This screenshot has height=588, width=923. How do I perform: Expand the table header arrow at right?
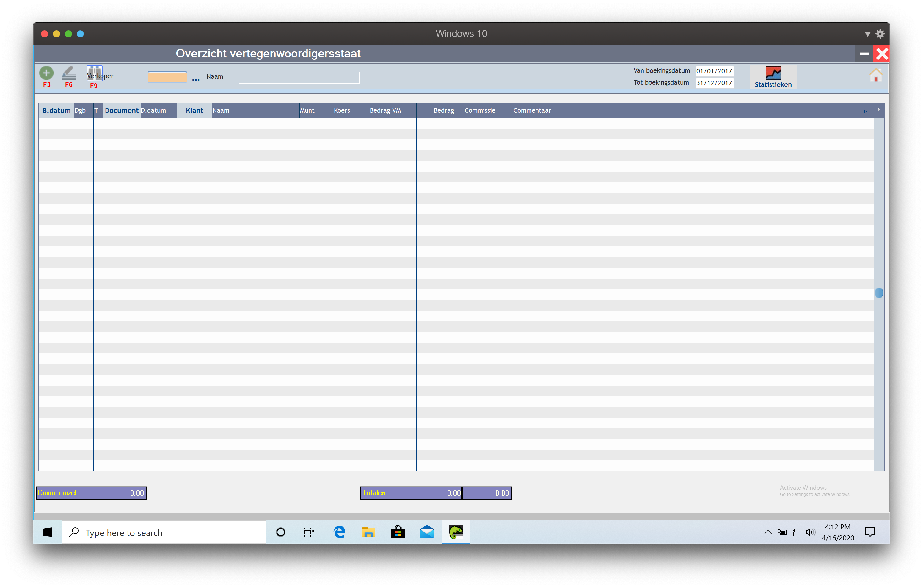coord(879,110)
